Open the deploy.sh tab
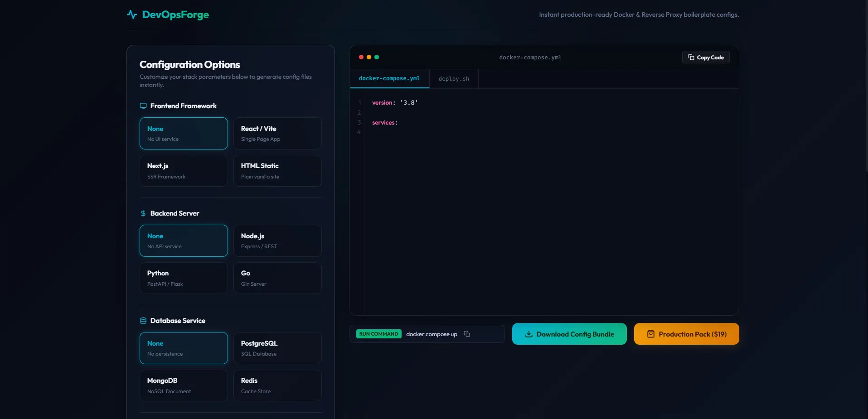 454,79
